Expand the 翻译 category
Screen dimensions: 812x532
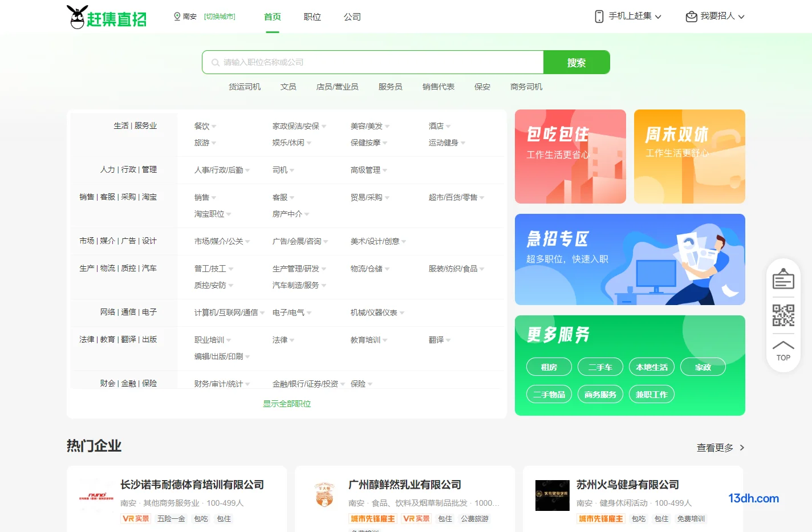click(440, 340)
